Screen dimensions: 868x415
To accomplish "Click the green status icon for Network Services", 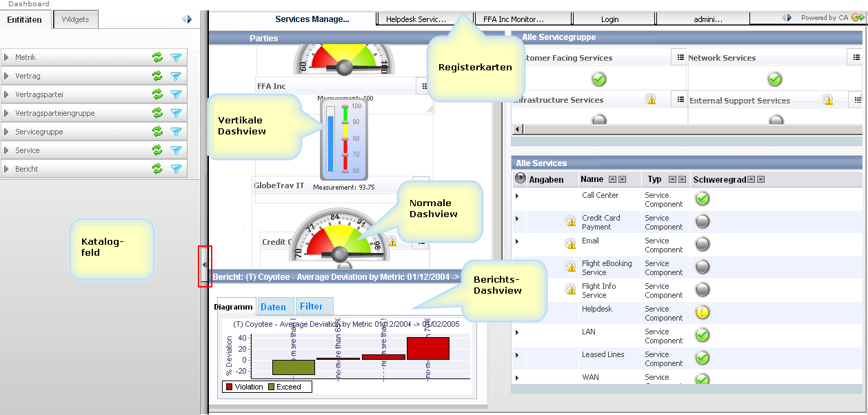I will (774, 79).
